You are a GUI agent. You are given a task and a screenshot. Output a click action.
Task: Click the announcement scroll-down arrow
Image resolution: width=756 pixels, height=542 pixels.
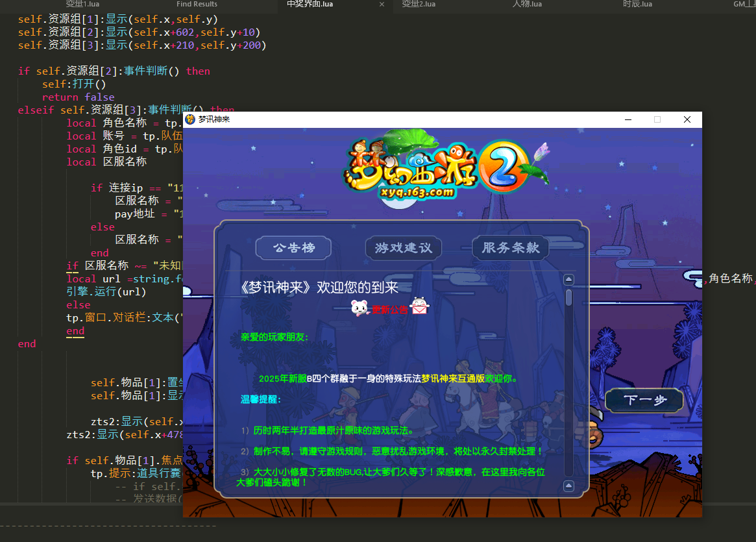click(x=569, y=486)
